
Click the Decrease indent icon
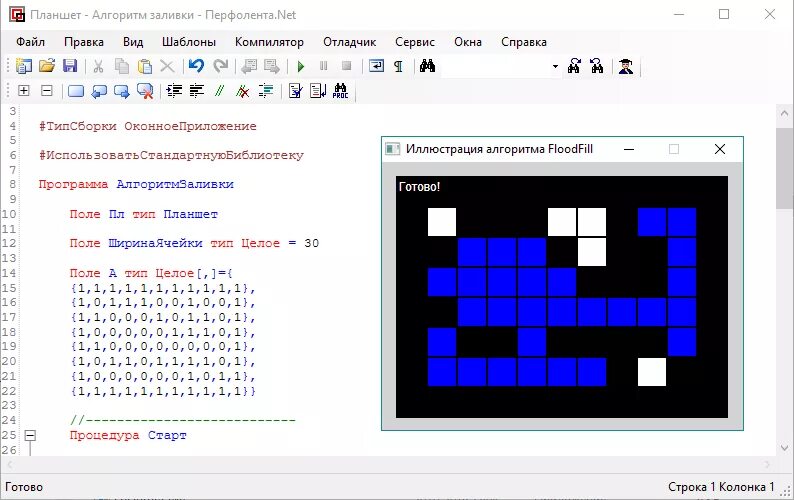tap(196, 91)
